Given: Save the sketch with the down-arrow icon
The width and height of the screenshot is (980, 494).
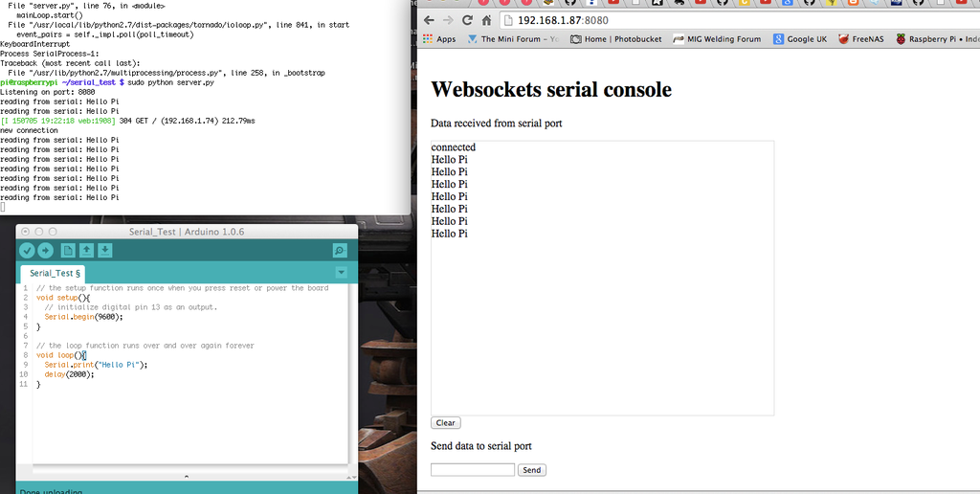Looking at the screenshot, I should (x=104, y=251).
